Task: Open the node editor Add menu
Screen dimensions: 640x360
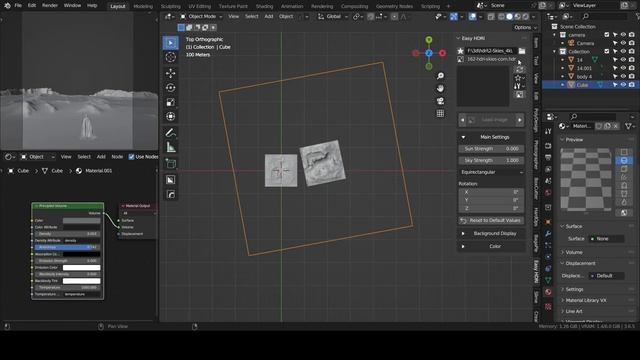Action: point(101,157)
